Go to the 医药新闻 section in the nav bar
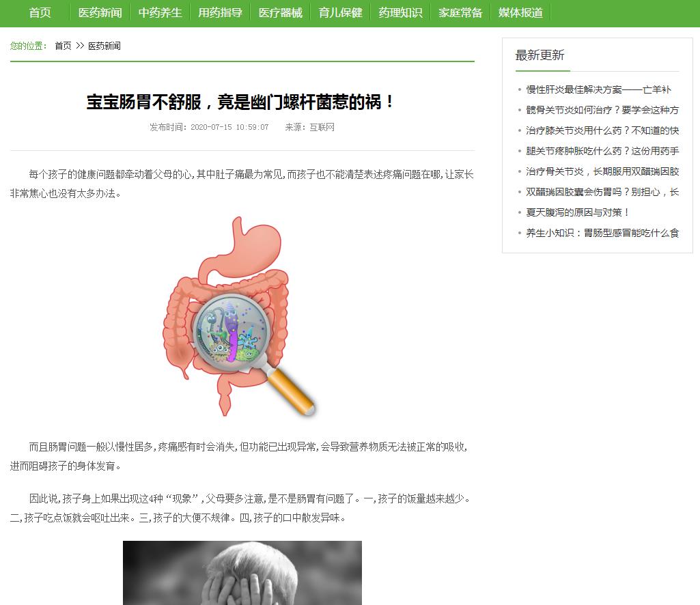The height and width of the screenshot is (605, 700). click(100, 12)
